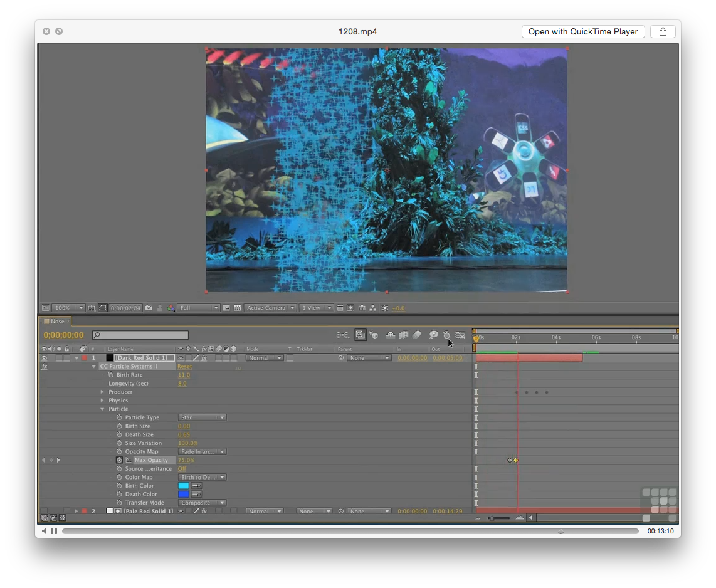Open the 100% magnification dropdown

pyautogui.click(x=68, y=308)
